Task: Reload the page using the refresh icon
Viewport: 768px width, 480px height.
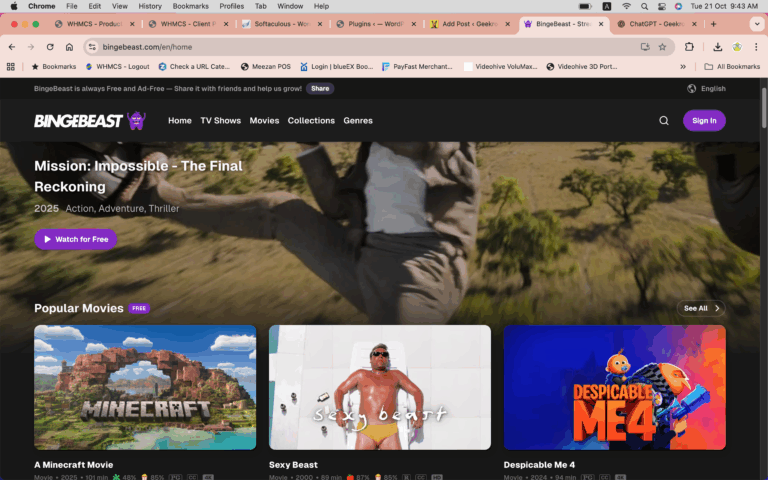Action: [50, 47]
